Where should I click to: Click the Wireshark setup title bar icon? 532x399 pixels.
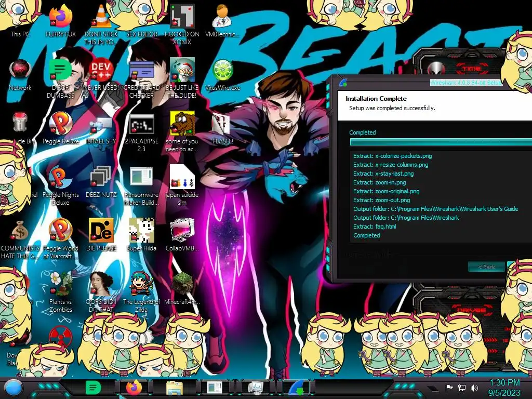[x=343, y=82]
